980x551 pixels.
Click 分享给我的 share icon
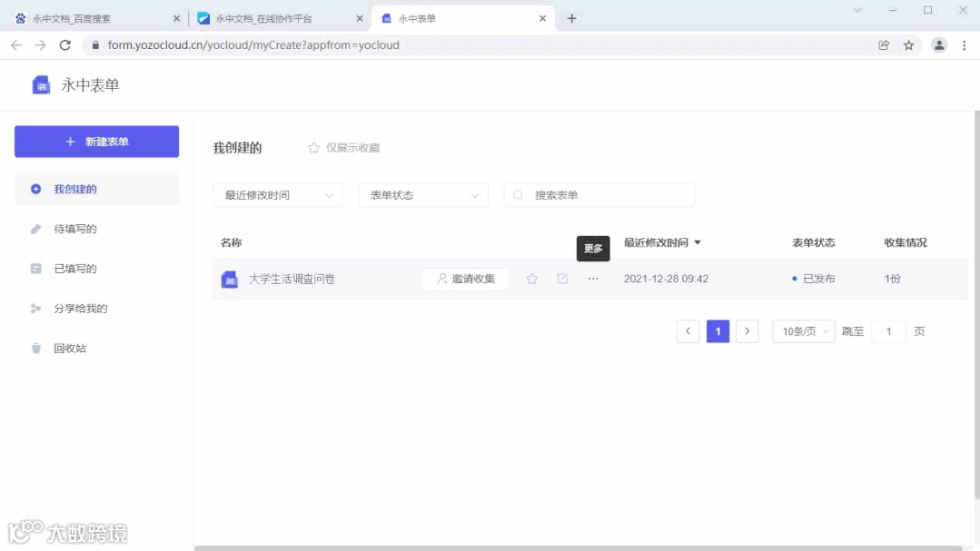click(x=35, y=309)
